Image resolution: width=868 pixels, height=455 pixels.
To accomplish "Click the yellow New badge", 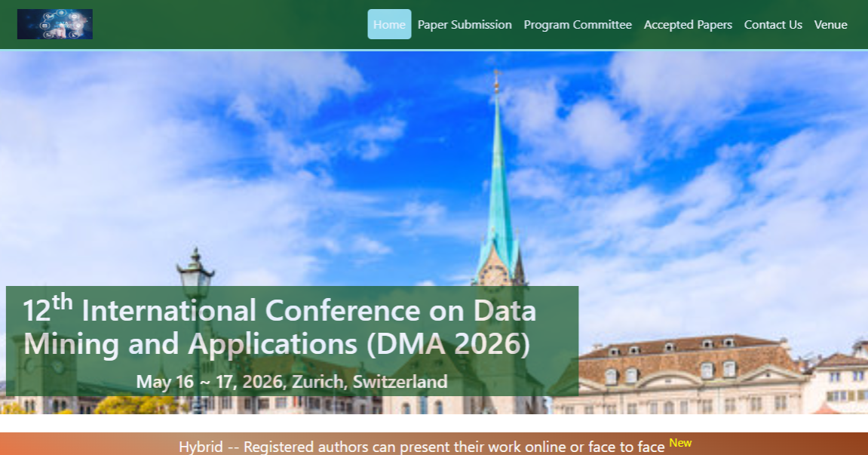I will [680, 443].
